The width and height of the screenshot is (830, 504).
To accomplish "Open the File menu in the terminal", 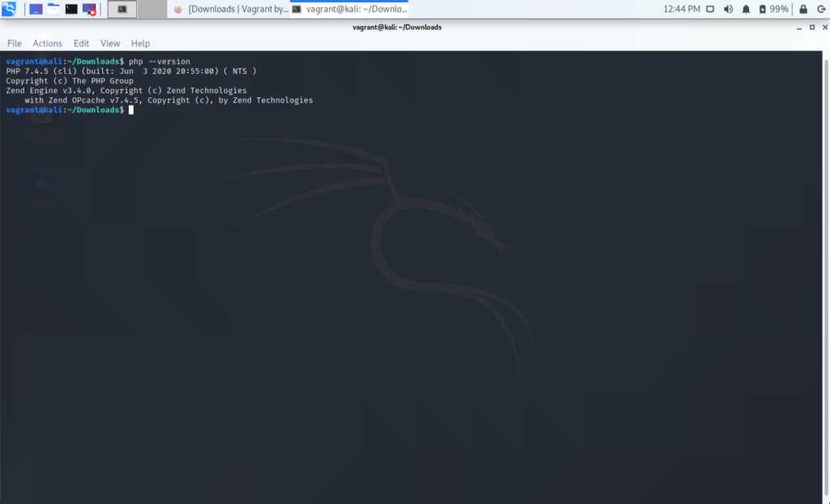I will point(14,43).
